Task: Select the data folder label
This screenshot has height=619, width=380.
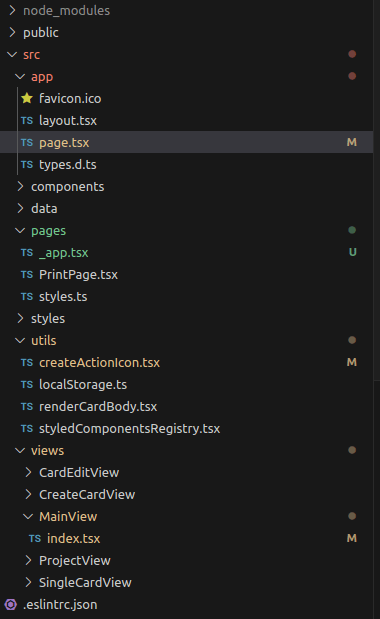Action: [44, 208]
